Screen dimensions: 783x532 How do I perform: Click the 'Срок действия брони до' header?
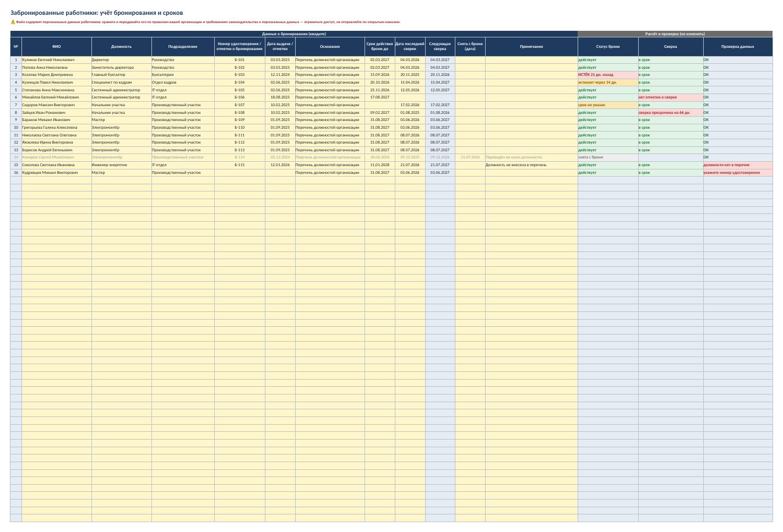point(380,47)
